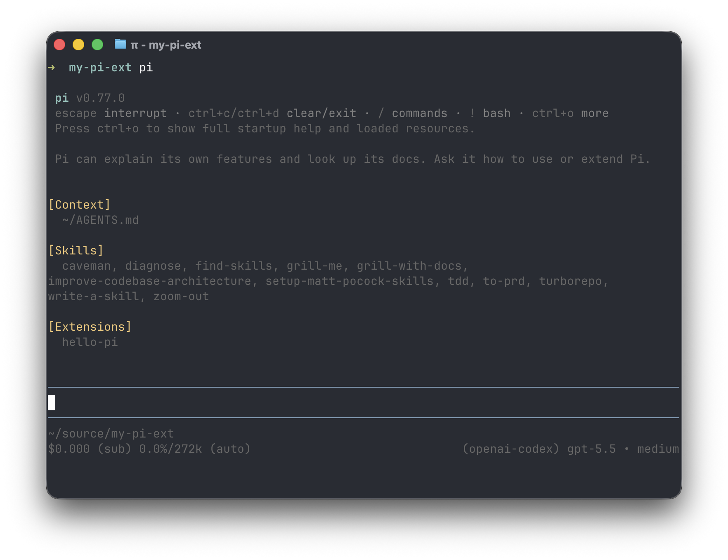This screenshot has width=728, height=560.
Task: Click context usage '0.0%/272k (auto)'
Action: tap(195, 449)
